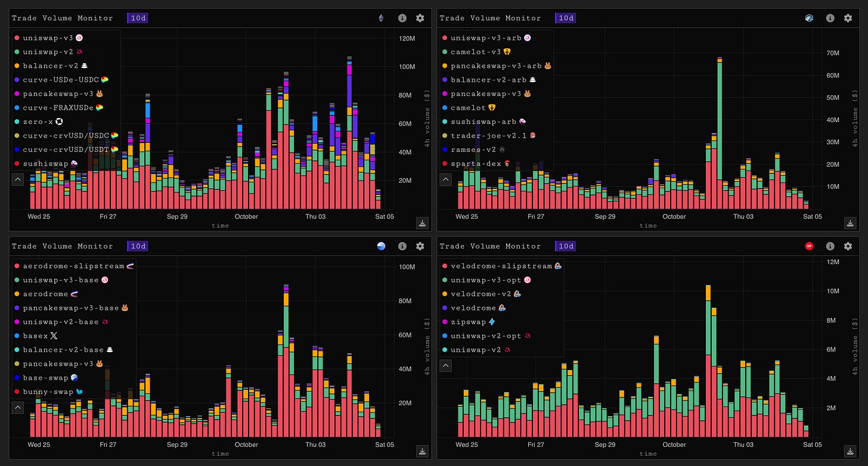Collapse the legend in Optimism chart

445,365
